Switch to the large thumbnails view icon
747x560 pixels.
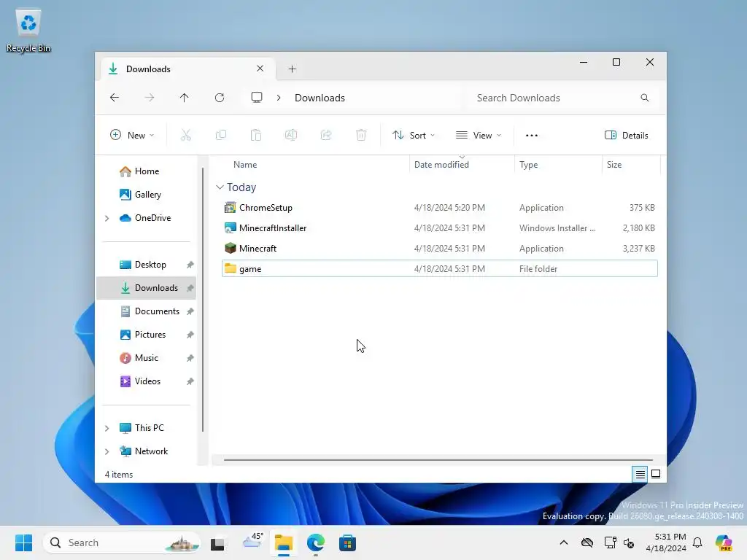656,474
